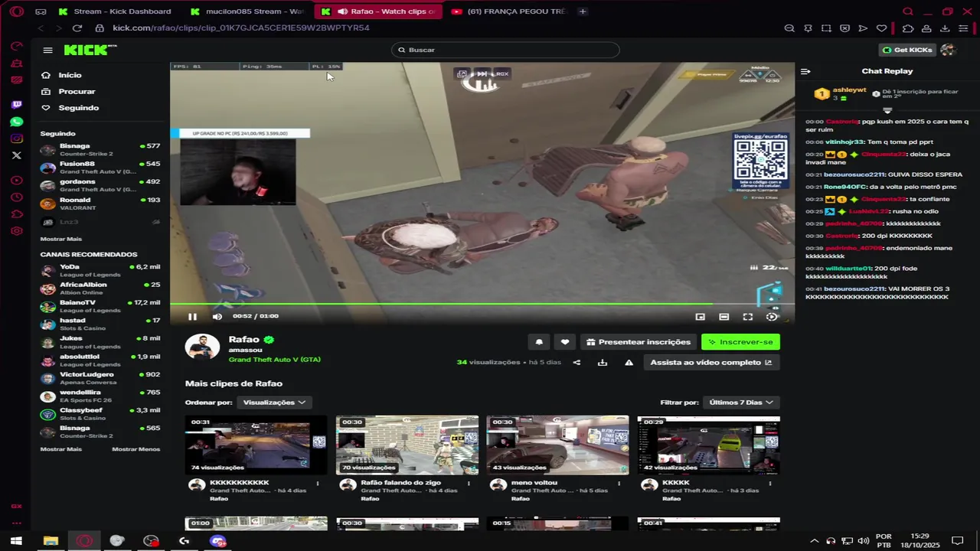Click the notification bell button

coord(539,342)
